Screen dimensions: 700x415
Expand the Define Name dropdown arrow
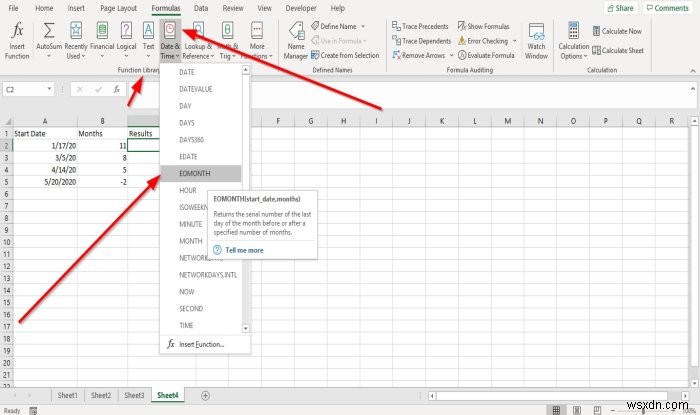363,26
